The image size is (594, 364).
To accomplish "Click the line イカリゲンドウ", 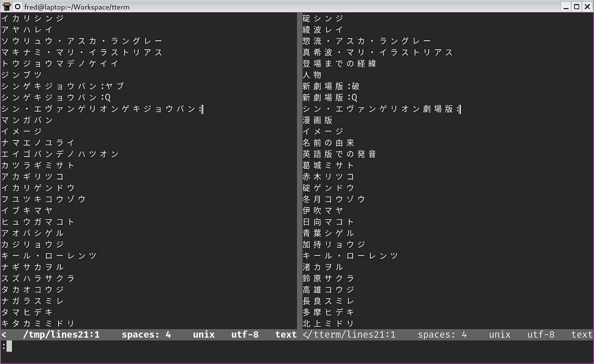I will point(38,188).
